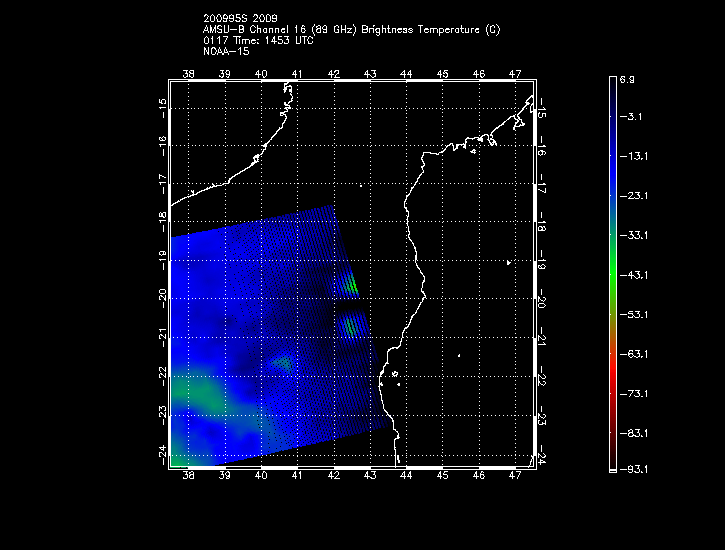The height and width of the screenshot is (550, 725).
Task: Click the "200995S 2009" header text
Action: pos(239,19)
